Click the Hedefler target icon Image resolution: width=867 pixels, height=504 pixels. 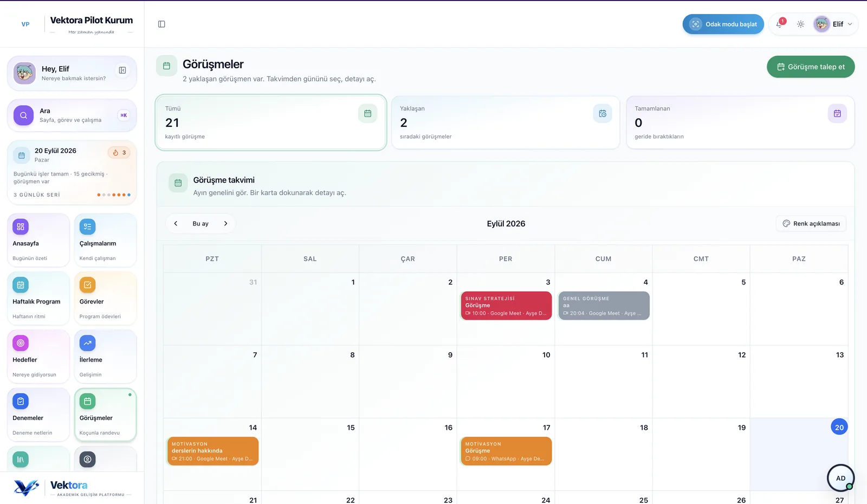tap(21, 343)
